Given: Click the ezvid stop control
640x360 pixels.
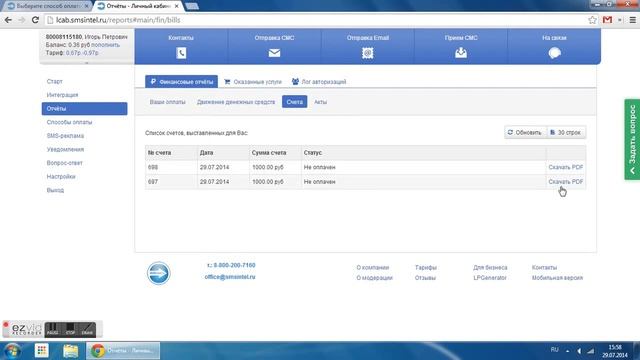Looking at the screenshot, I should [70, 329].
